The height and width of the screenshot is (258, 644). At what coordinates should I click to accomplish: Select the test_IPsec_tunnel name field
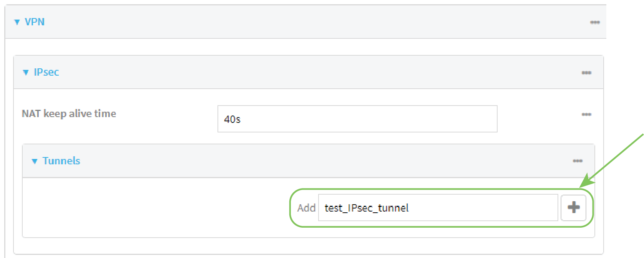click(438, 208)
